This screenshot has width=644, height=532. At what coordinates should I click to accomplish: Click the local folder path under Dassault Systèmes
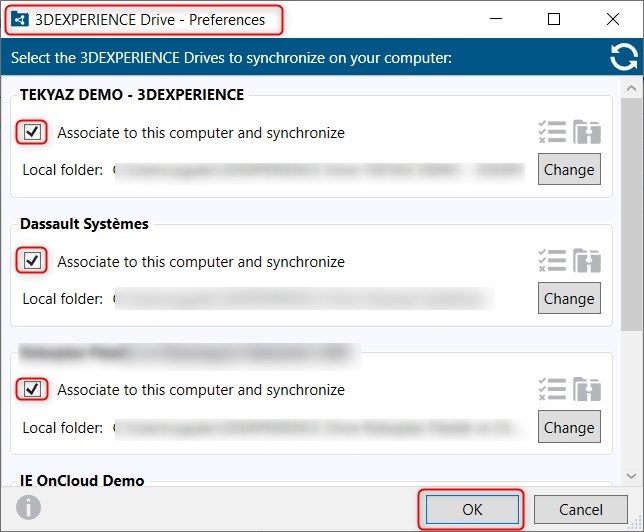pos(304,299)
